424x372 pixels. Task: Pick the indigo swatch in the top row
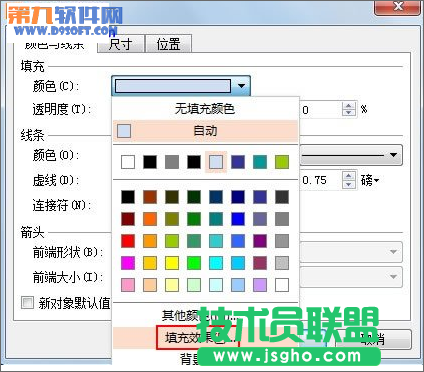(238, 162)
